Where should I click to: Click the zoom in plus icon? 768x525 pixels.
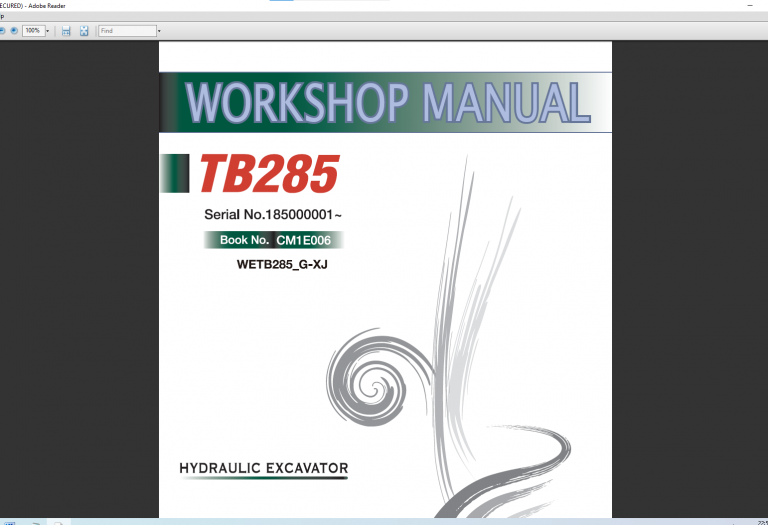point(14,31)
